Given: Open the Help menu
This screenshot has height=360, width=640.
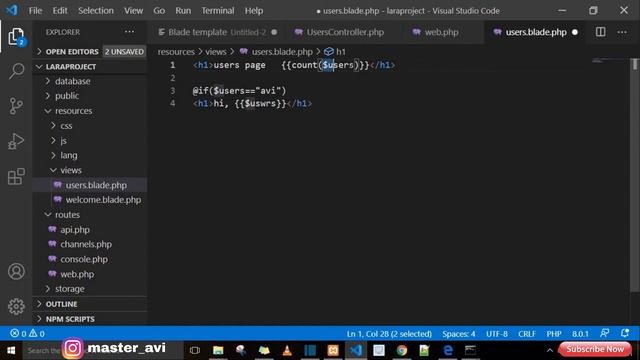Looking at the screenshot, I should pyautogui.click(x=254, y=11).
